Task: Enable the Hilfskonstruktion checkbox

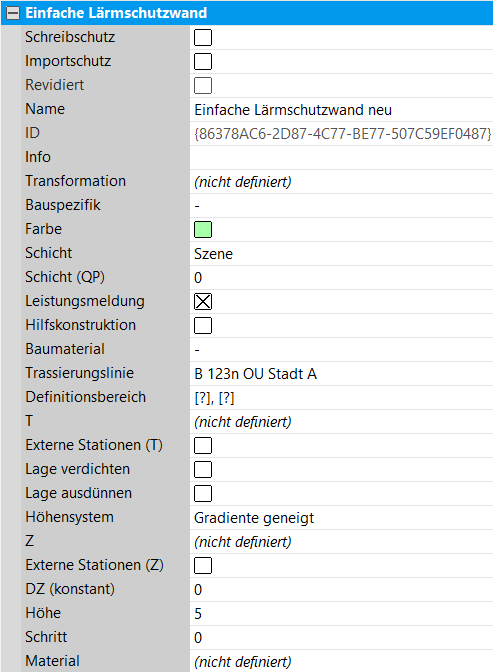Action: coord(203,325)
